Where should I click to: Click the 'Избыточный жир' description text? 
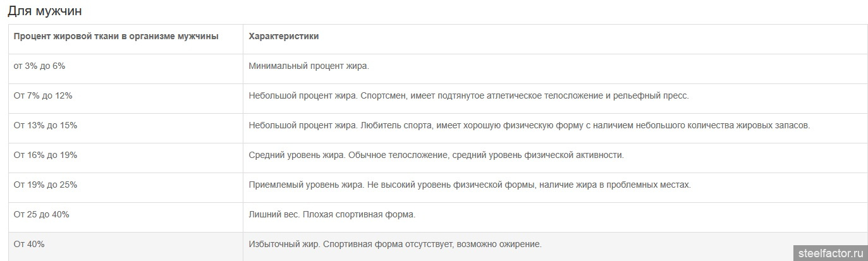click(x=396, y=244)
